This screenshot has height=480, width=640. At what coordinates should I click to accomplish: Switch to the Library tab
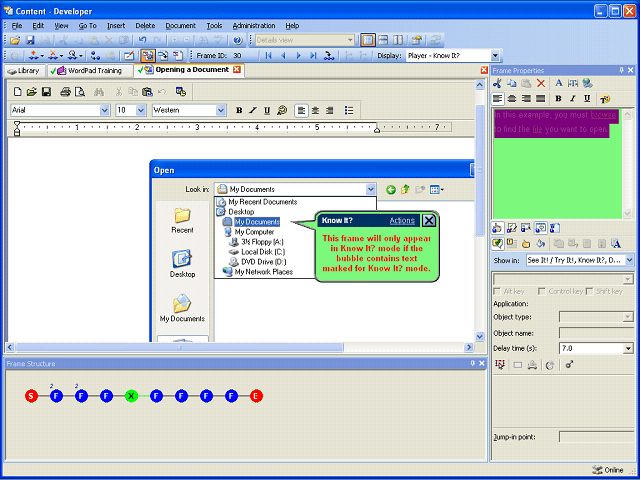(24, 71)
